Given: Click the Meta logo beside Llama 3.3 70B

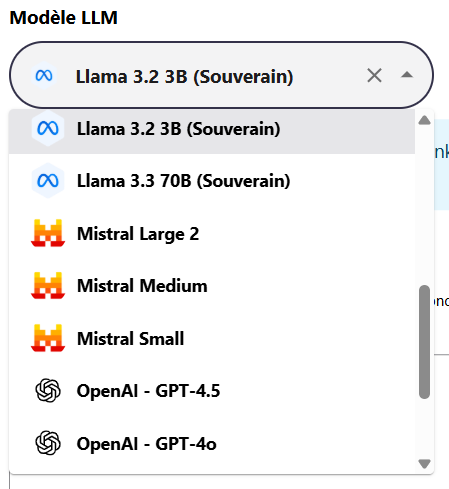Looking at the screenshot, I should click(x=48, y=181).
